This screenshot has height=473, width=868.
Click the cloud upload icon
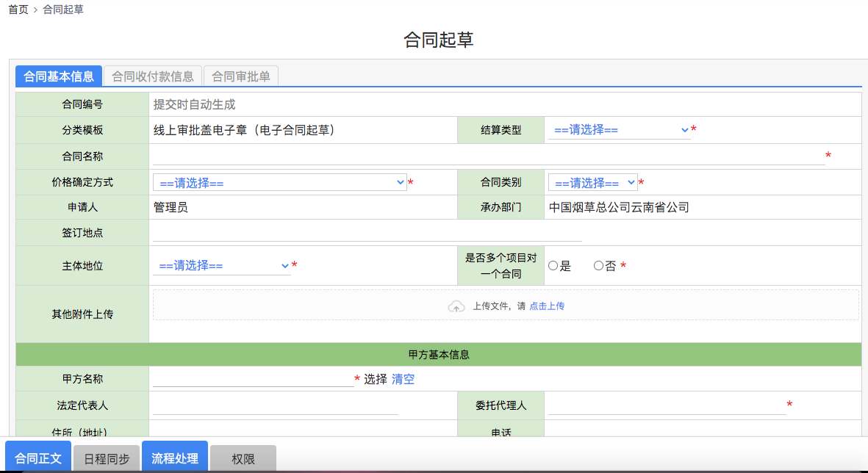point(456,306)
